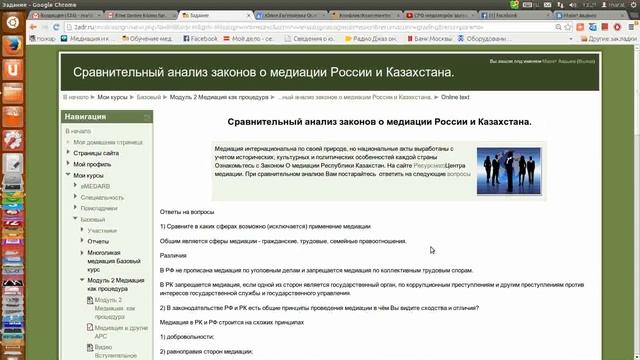Click the page vertical scrollbar
The width and height of the screenshot is (640, 360).
click(x=637, y=202)
